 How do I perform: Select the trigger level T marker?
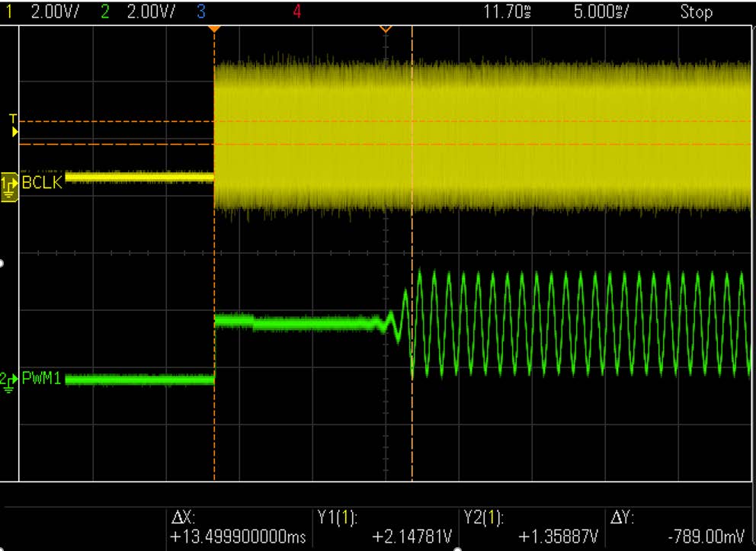[12, 118]
